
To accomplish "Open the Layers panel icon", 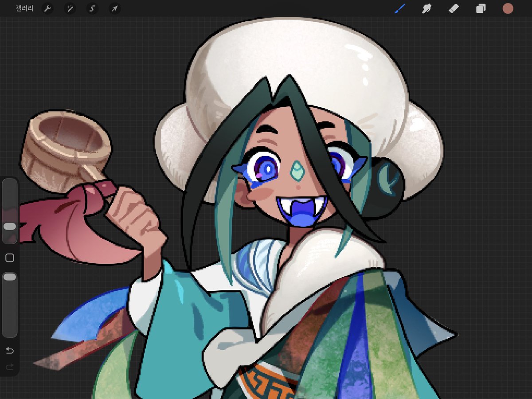I will pyautogui.click(x=481, y=8).
